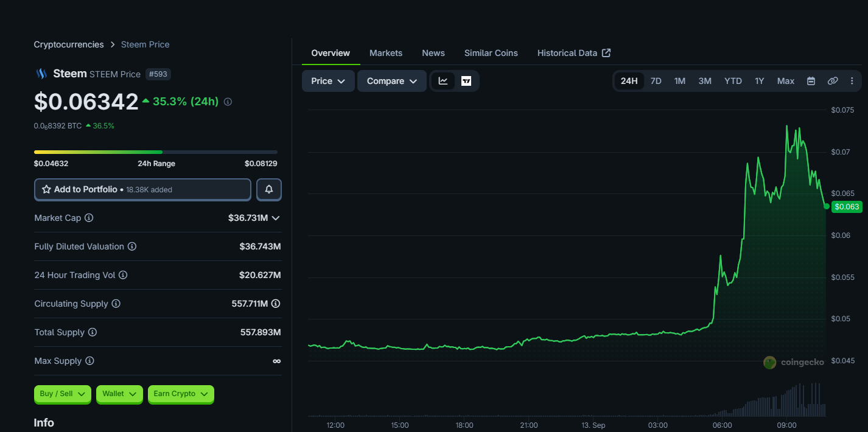Click the green endpoint dot on the price line
The image size is (868, 432).
pos(826,206)
